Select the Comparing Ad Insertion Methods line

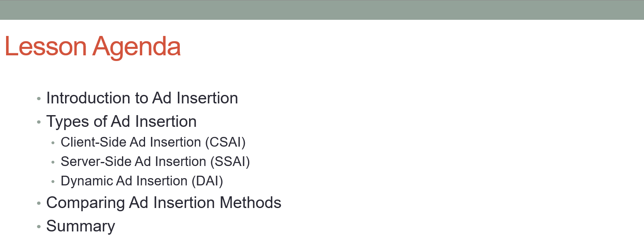pos(164,203)
